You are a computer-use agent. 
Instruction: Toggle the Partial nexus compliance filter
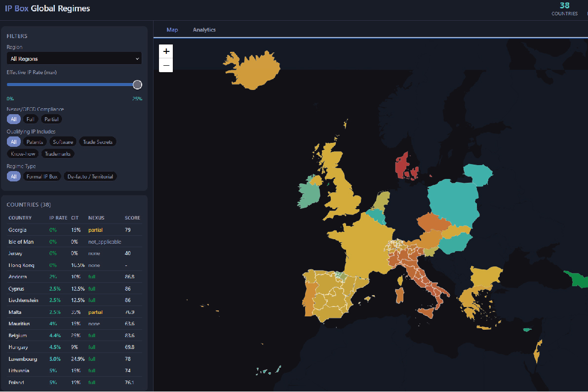point(51,119)
